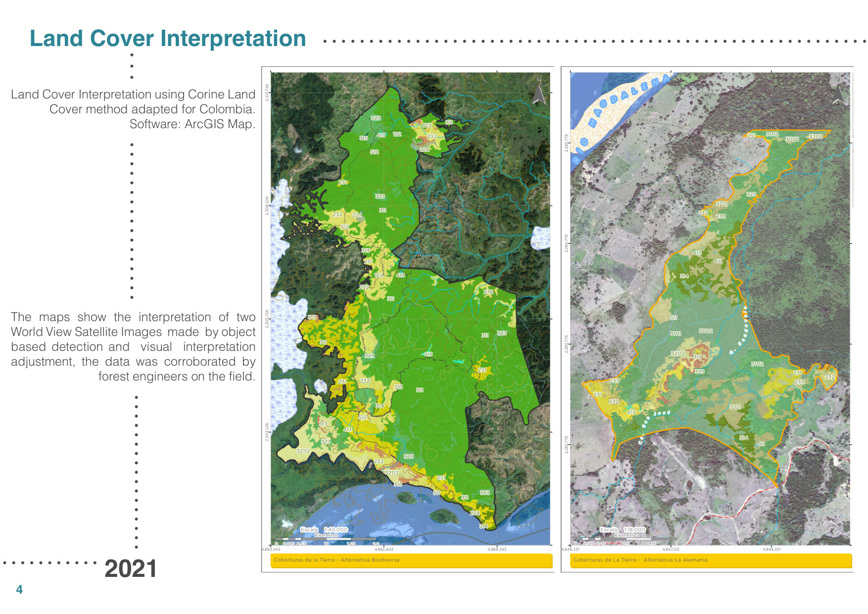Click the Land Cover Interpretation title
This screenshot has width=868, height=614.
(x=168, y=39)
